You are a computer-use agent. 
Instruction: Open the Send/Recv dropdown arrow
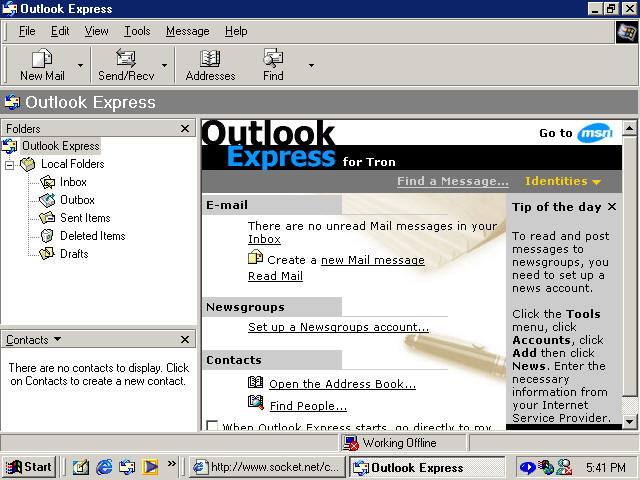[164, 65]
